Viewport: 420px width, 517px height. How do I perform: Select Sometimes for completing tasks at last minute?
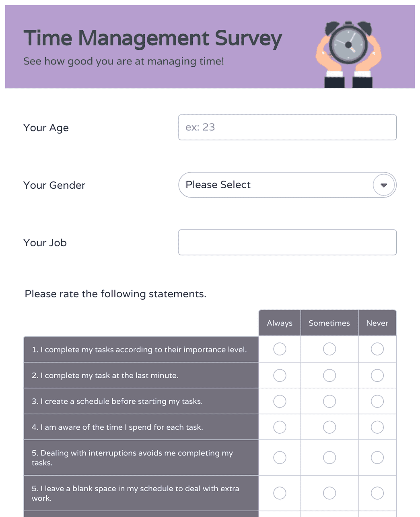(329, 375)
